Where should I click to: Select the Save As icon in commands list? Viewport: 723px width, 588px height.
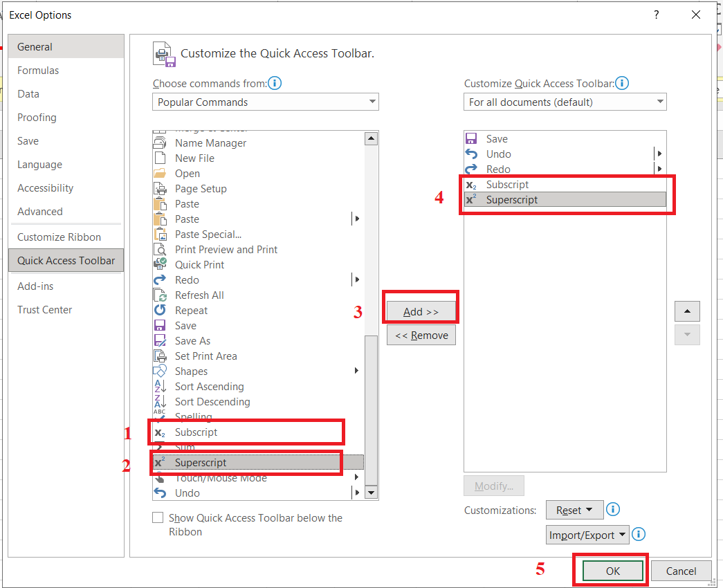click(160, 341)
